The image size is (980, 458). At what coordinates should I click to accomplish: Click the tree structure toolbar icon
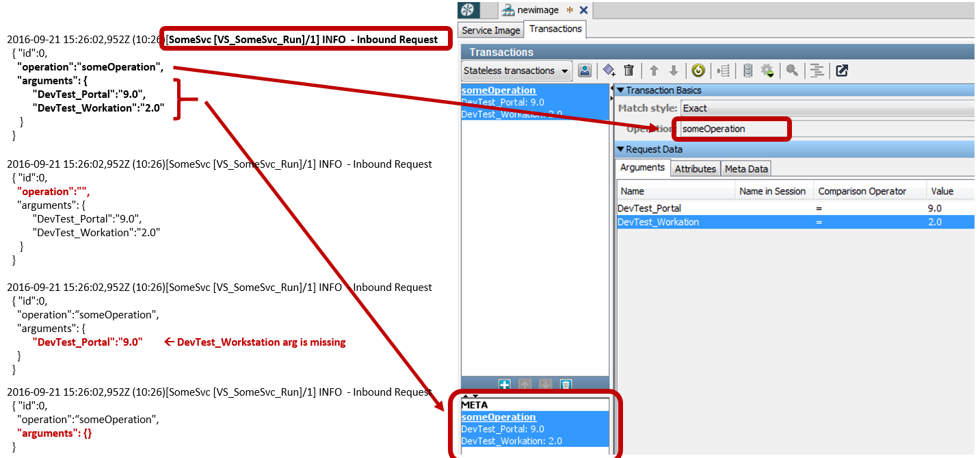(724, 71)
